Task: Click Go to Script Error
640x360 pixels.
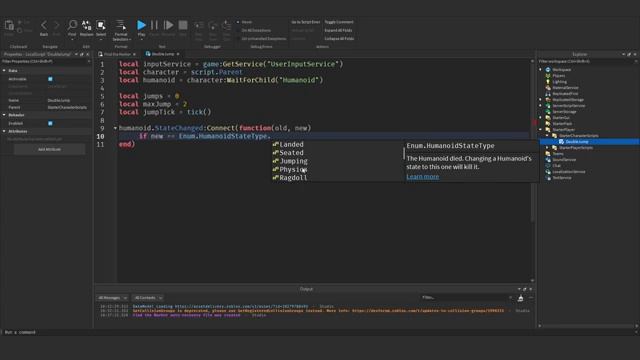Action: coord(305,22)
